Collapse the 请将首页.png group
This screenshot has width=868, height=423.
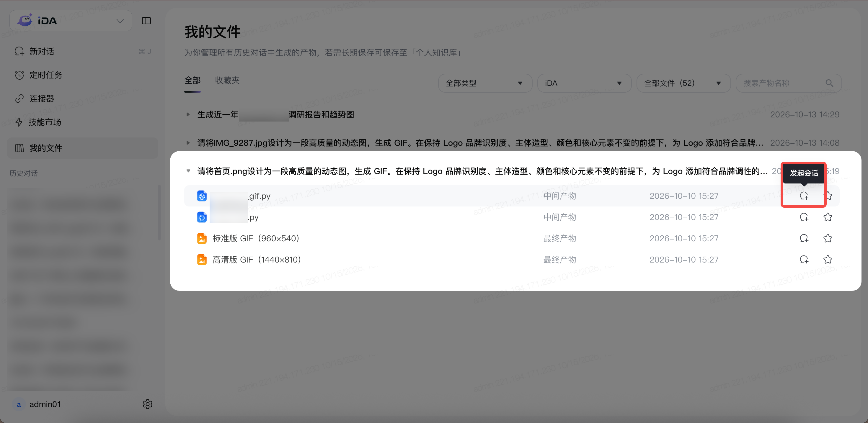click(x=188, y=171)
